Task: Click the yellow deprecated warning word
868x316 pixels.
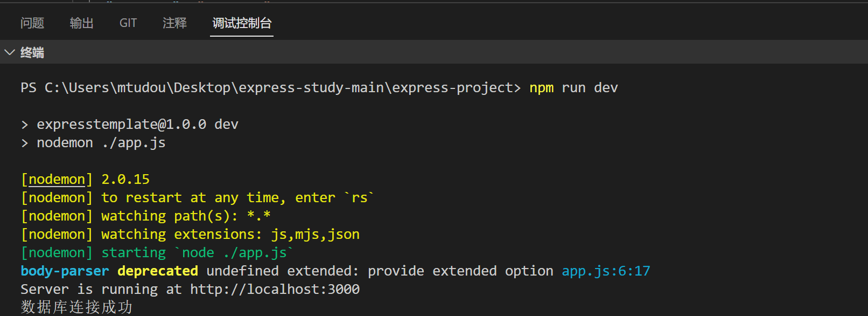Action: 158,271
